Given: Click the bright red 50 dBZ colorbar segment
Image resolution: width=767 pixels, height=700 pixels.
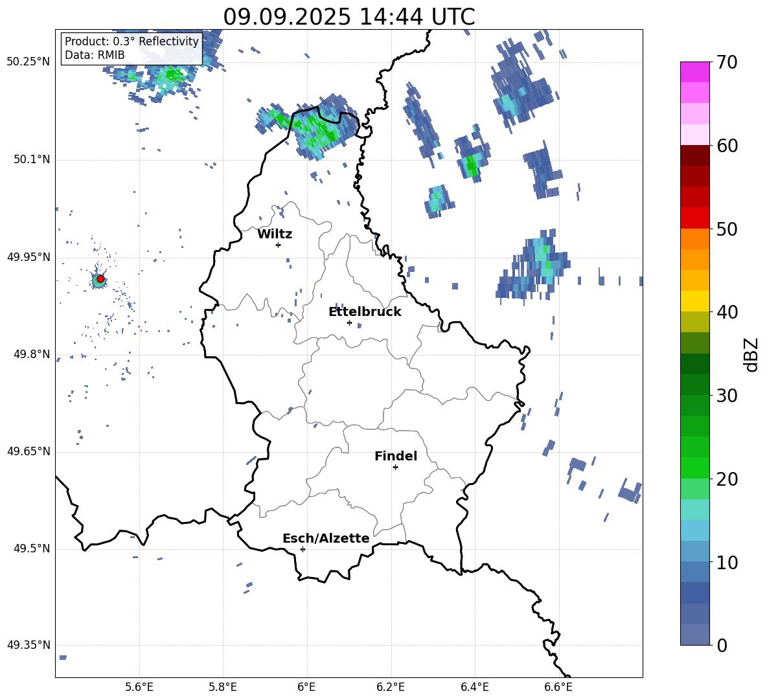Looking at the screenshot, I should (695, 218).
